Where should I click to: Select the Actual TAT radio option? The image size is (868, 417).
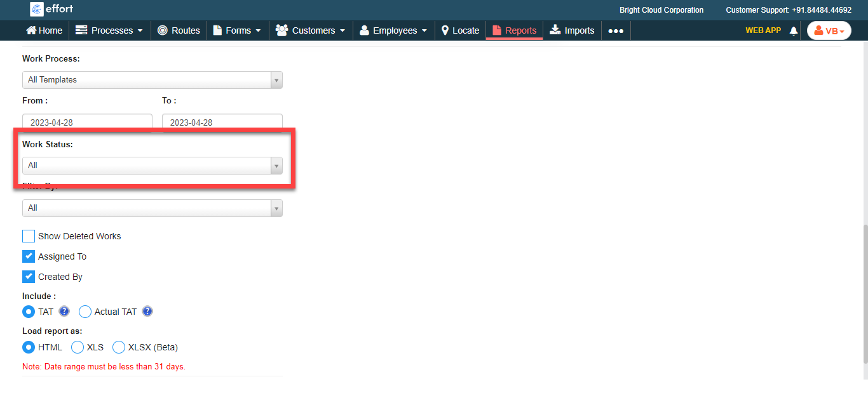pyautogui.click(x=85, y=312)
